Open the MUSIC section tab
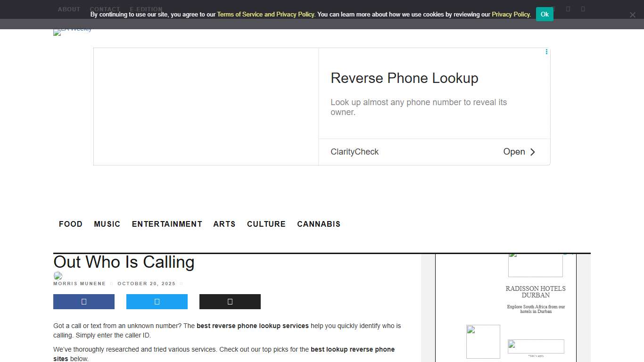Screen dimensions: 644x362 pos(107,224)
